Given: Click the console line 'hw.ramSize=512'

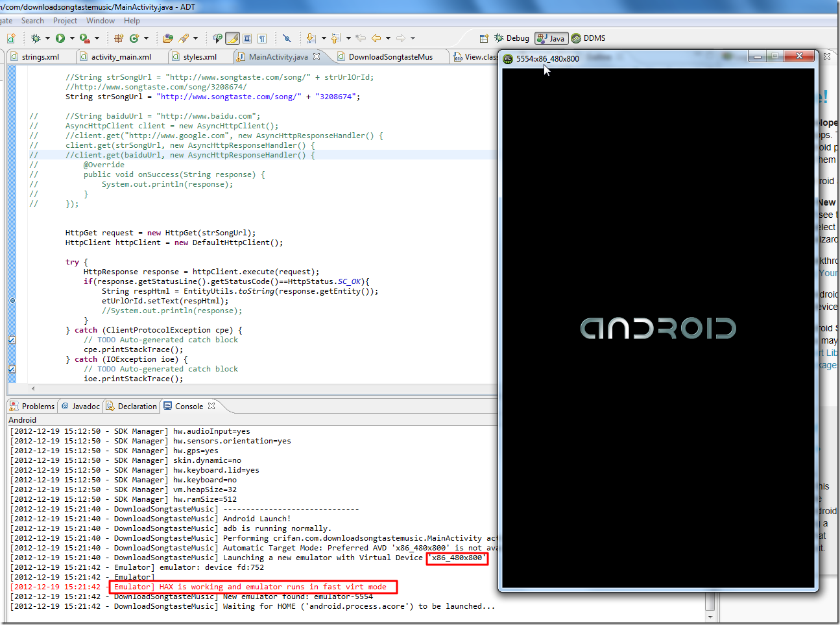Looking at the screenshot, I should (123, 499).
